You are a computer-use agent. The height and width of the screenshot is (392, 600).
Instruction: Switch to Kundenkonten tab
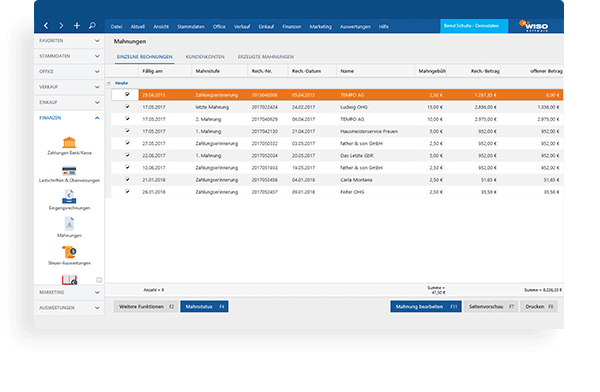(205, 57)
